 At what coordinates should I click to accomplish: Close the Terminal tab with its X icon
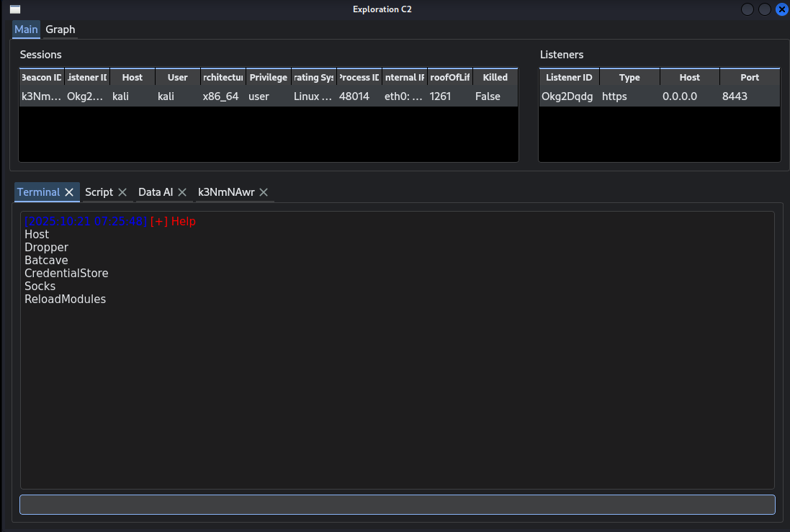tap(69, 192)
